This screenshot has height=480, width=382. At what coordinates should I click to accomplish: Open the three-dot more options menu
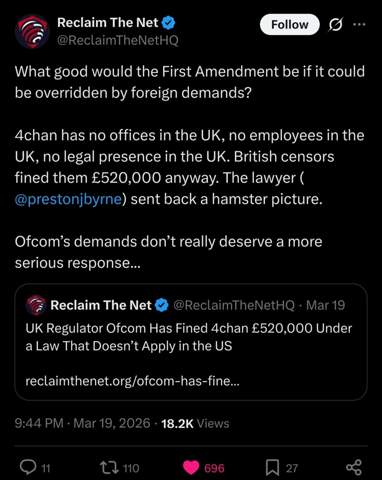[359, 24]
